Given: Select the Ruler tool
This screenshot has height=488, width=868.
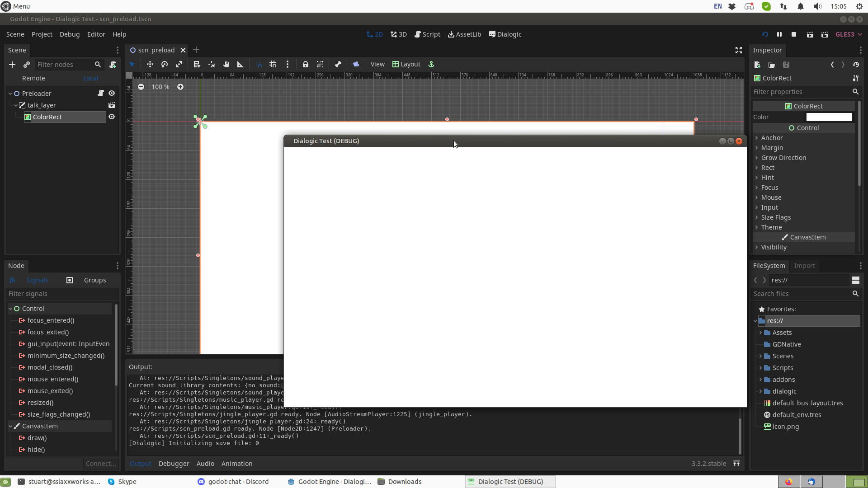Looking at the screenshot, I should 240,64.
